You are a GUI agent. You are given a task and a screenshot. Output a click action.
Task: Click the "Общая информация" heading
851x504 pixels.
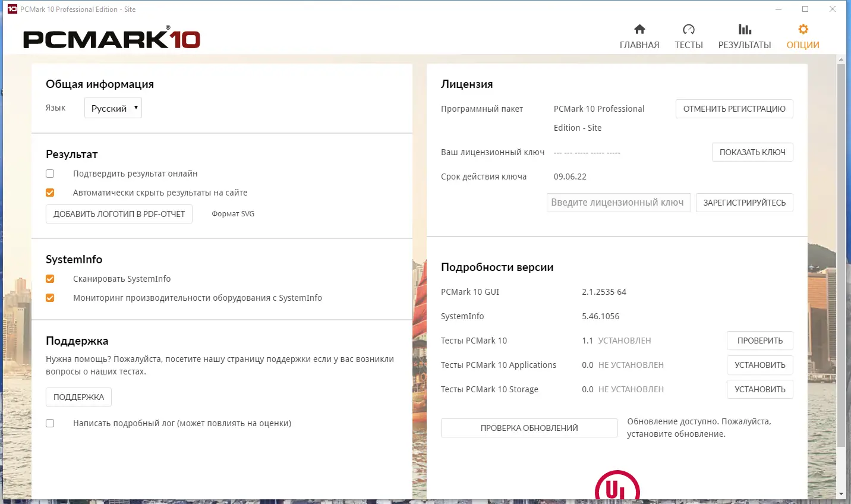pos(100,84)
